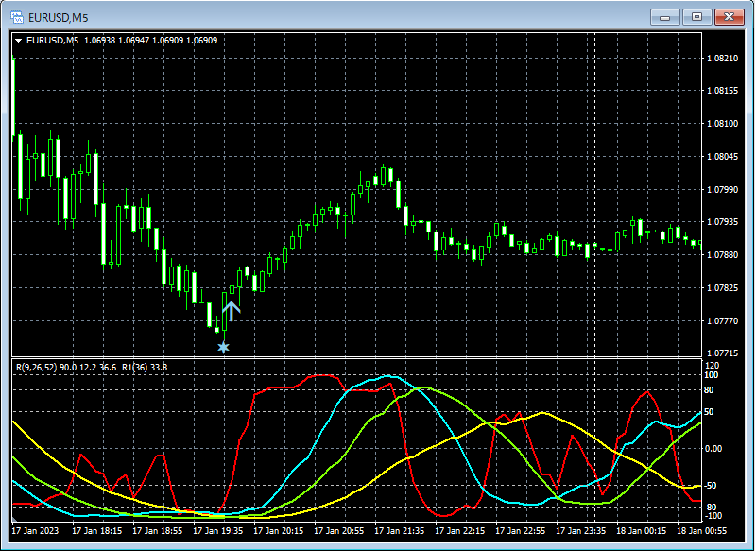Click the dropdown triangle before EURUSD,M5 chart label
756x551 pixels.
click(18, 41)
